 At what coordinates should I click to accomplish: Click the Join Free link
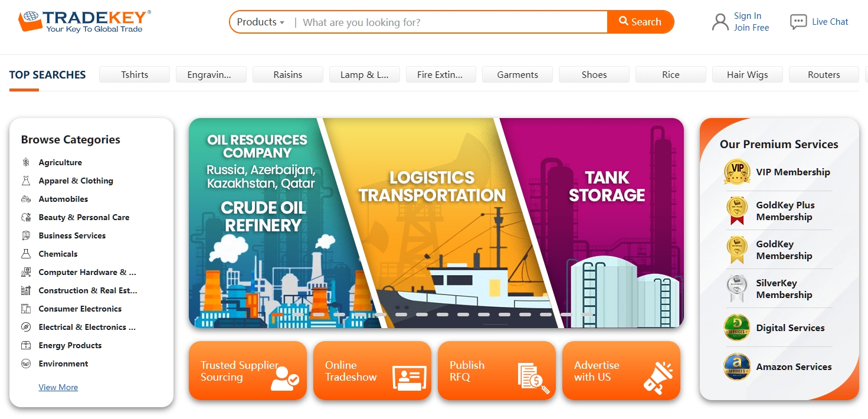751,28
